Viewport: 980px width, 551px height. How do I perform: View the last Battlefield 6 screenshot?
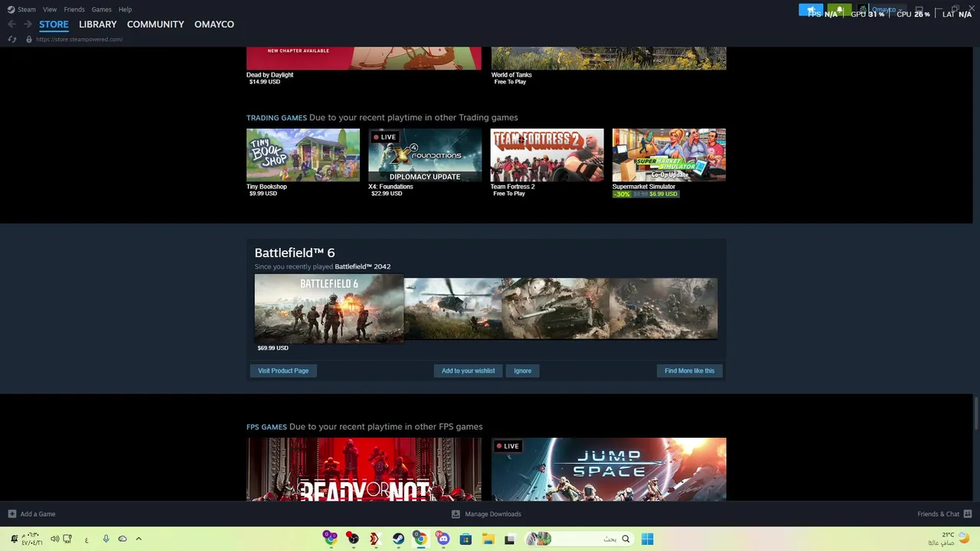[x=664, y=308]
